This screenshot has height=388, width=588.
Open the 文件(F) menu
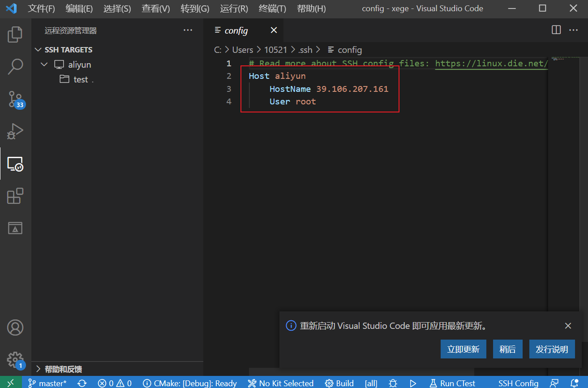click(41, 9)
